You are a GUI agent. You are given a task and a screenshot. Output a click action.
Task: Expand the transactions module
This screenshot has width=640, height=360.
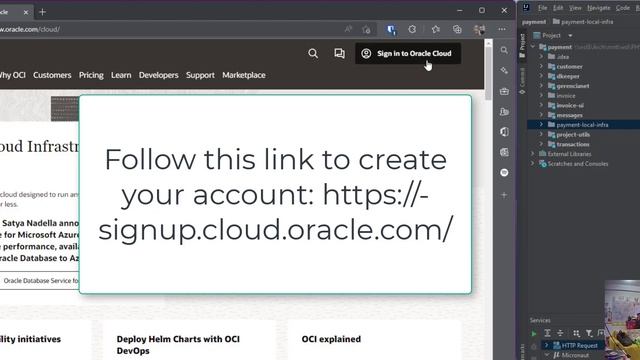pos(541,144)
